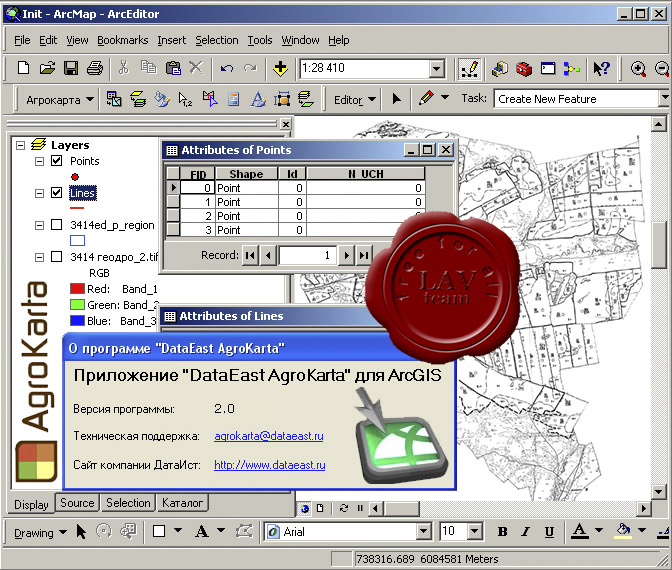Refresh the map view icon

pos(344,508)
